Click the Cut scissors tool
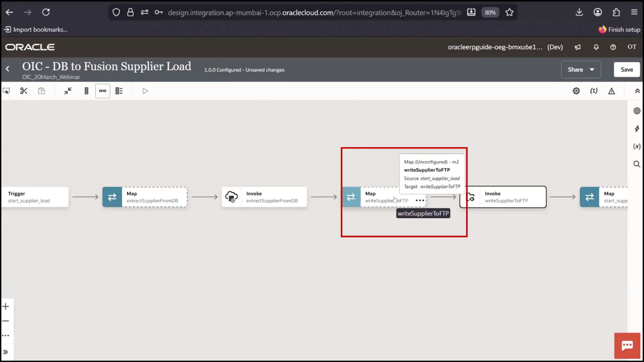This screenshot has width=644, height=362. pos(23,91)
